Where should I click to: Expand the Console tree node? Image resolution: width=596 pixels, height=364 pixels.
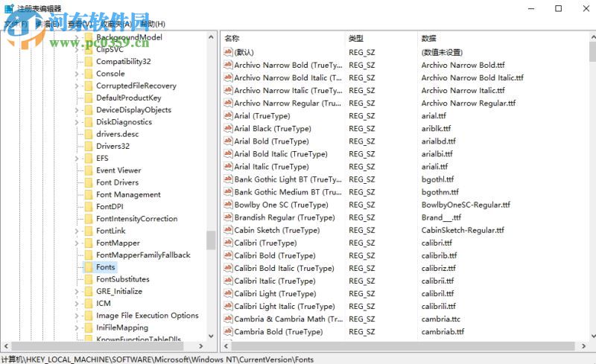click(x=77, y=74)
